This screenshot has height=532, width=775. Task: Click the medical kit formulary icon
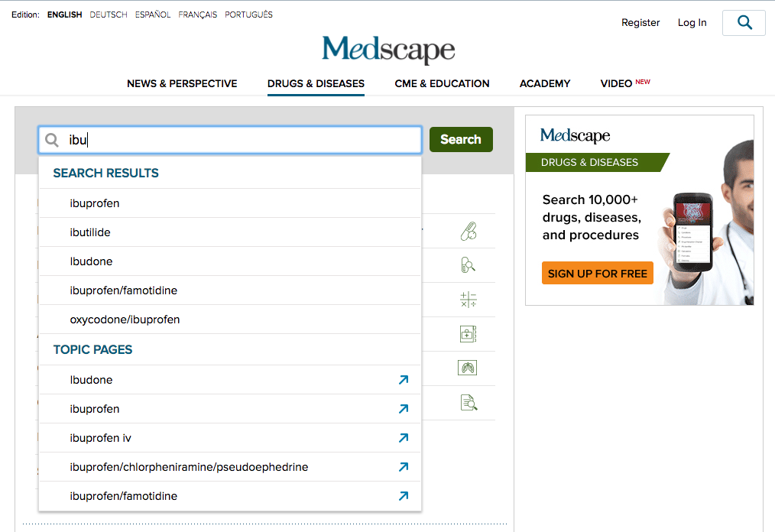point(468,334)
